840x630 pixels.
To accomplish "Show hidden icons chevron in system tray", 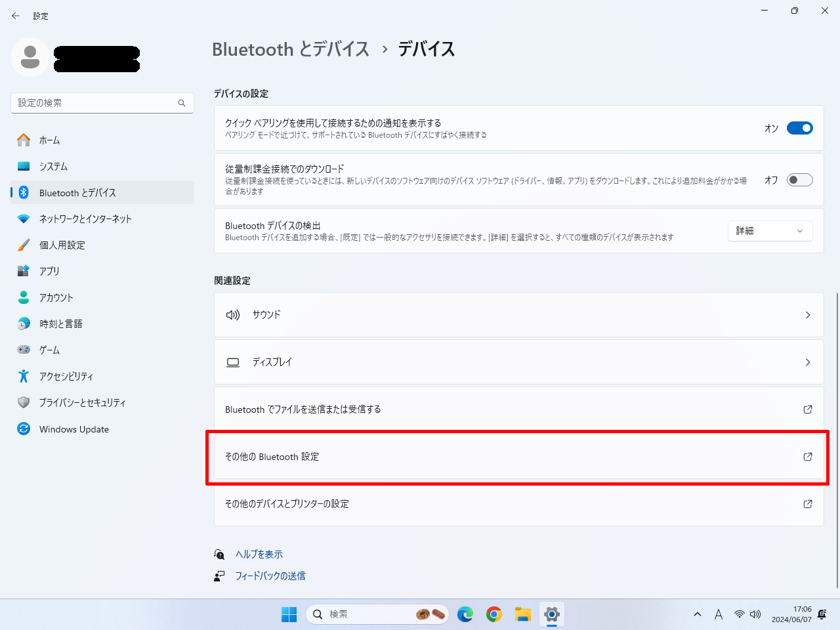I will click(698, 614).
